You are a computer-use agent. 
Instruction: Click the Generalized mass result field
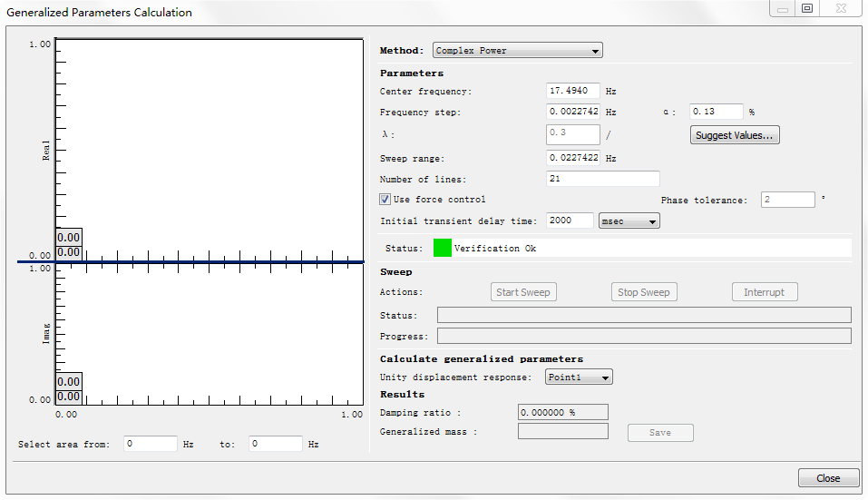tap(563, 431)
